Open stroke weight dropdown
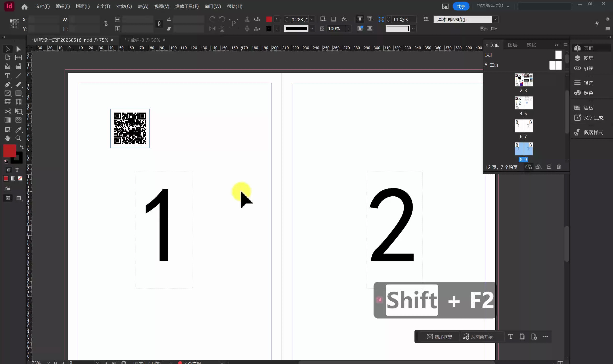This screenshot has width=613, height=364. tap(312, 19)
